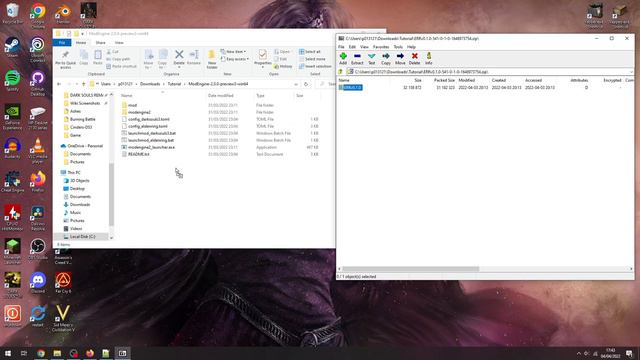
Task: Click Tutorial in Explorer breadcrumb
Action: point(174,84)
